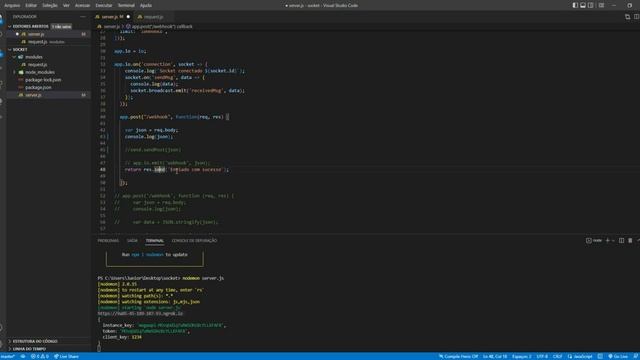Select request.js in open editors list
The height and width of the screenshot is (360, 640).
point(49,42)
